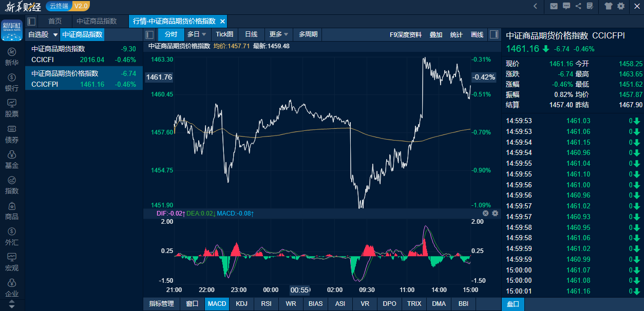
Task: Toggle right quote panel next to 画线
Action: [x=494, y=35]
